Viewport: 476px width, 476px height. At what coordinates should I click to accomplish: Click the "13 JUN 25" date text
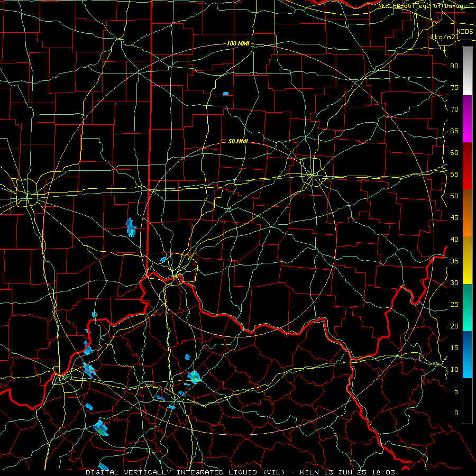click(x=344, y=472)
